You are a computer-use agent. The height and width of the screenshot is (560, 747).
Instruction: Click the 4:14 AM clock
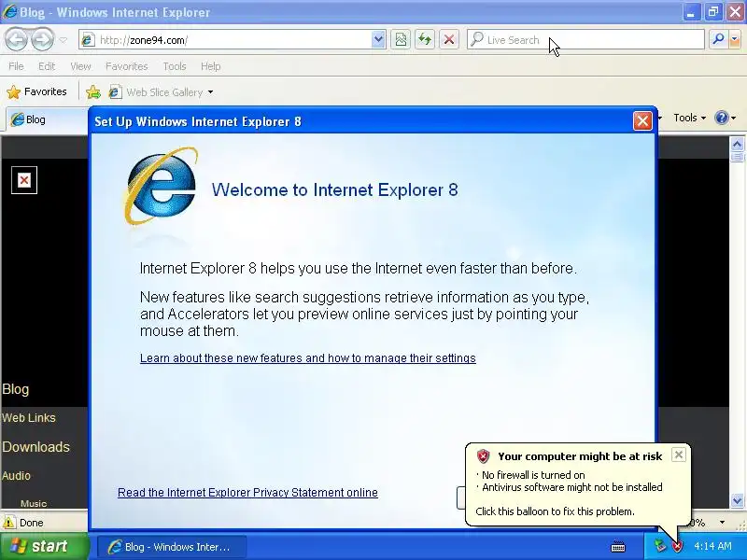click(x=712, y=546)
